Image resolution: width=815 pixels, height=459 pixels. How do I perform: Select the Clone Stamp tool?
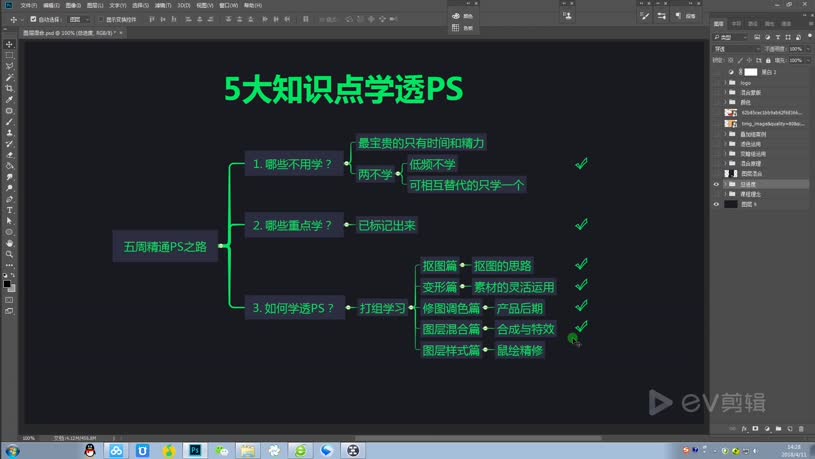click(x=9, y=133)
